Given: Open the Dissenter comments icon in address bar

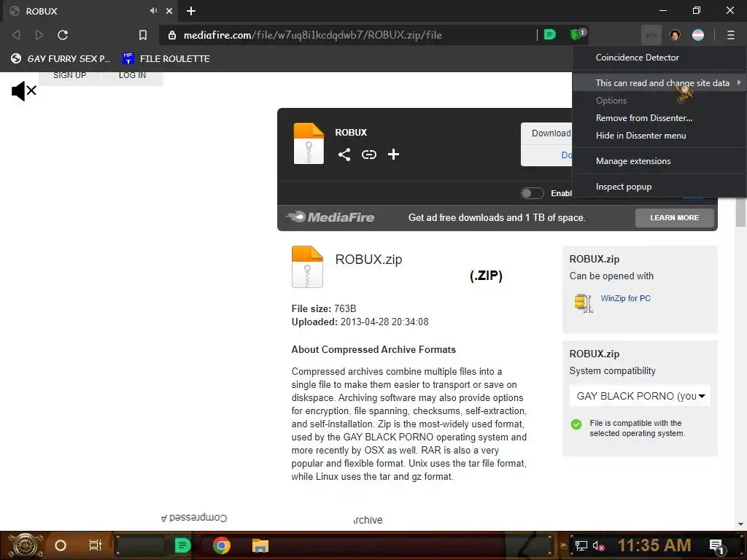Looking at the screenshot, I should tap(550, 34).
